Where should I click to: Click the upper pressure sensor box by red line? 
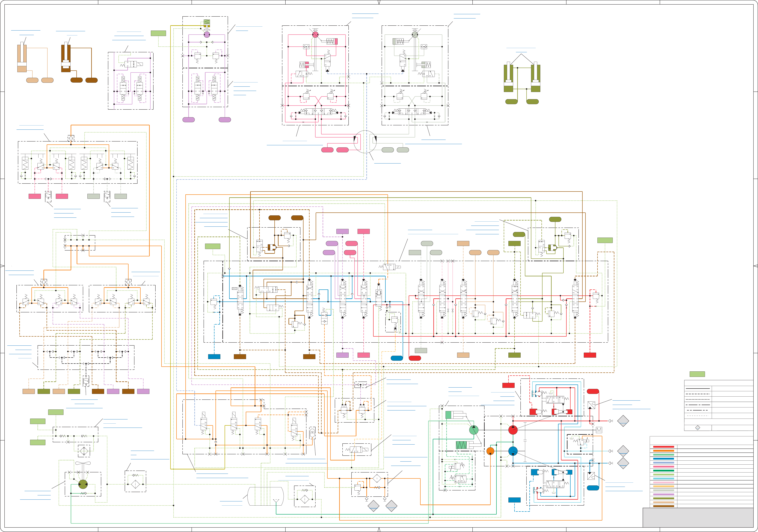pyautogui.click(x=591, y=405)
